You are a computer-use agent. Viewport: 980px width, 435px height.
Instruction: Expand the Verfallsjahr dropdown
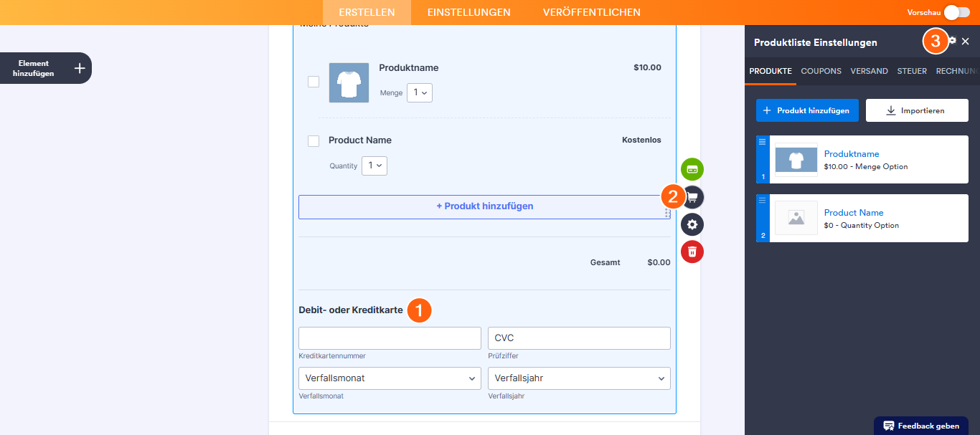[x=579, y=378]
